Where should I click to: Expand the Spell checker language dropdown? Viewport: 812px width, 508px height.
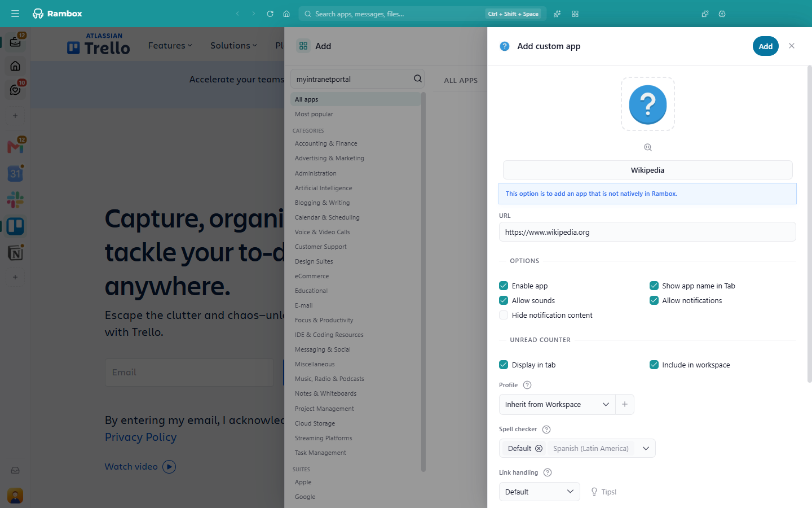646,448
